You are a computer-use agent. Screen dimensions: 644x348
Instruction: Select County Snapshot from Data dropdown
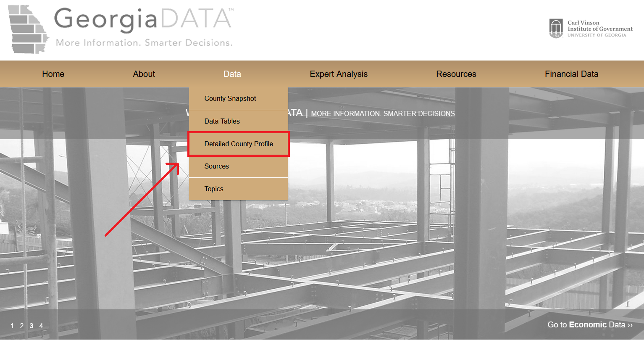pos(238,99)
